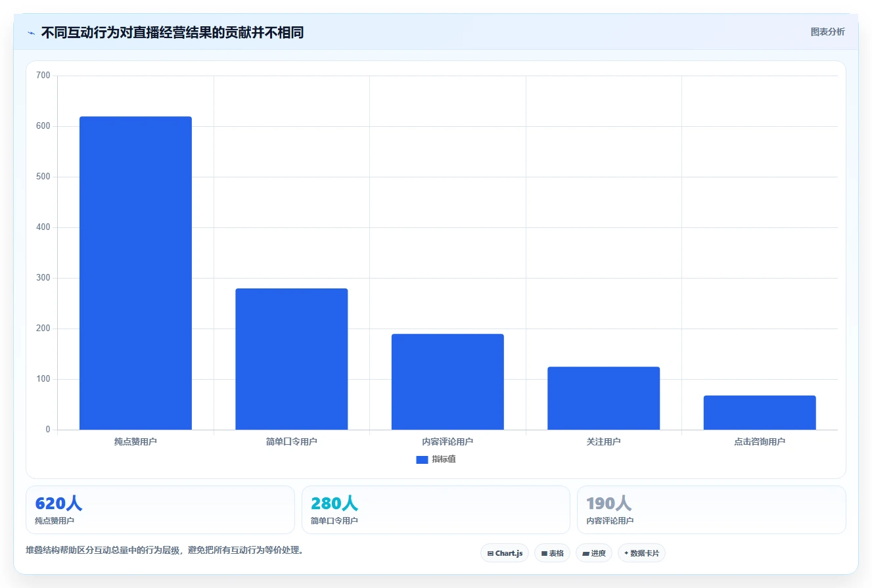The width and height of the screenshot is (872, 588).
Task: Click the 指标值 legend label
Action: (444, 459)
